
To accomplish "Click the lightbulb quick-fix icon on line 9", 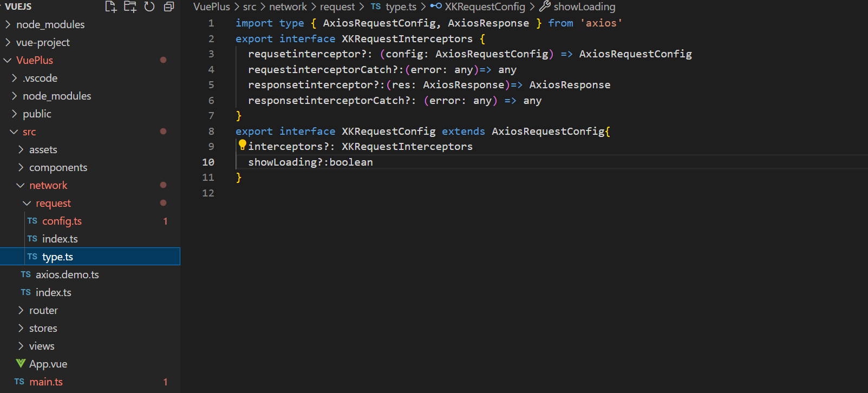I will pyautogui.click(x=242, y=145).
